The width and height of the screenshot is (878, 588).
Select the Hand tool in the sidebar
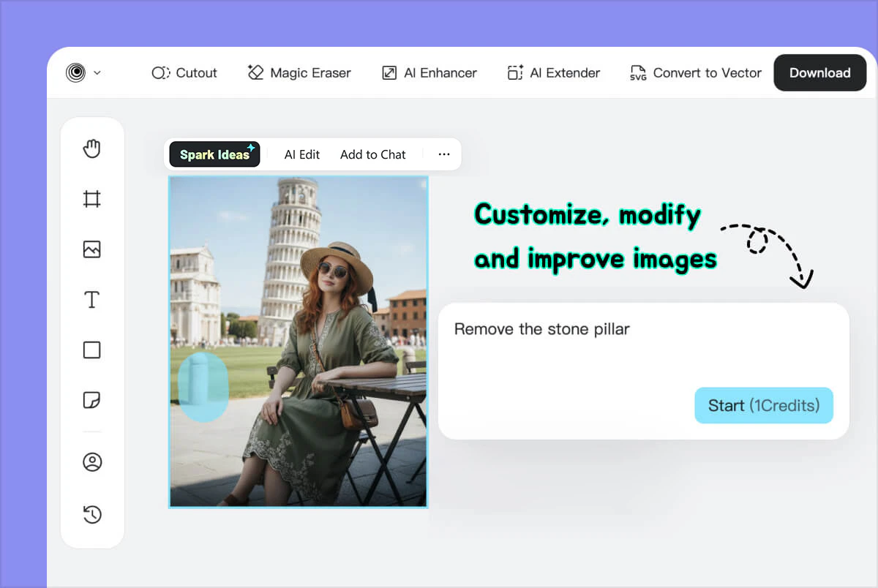pos(92,148)
